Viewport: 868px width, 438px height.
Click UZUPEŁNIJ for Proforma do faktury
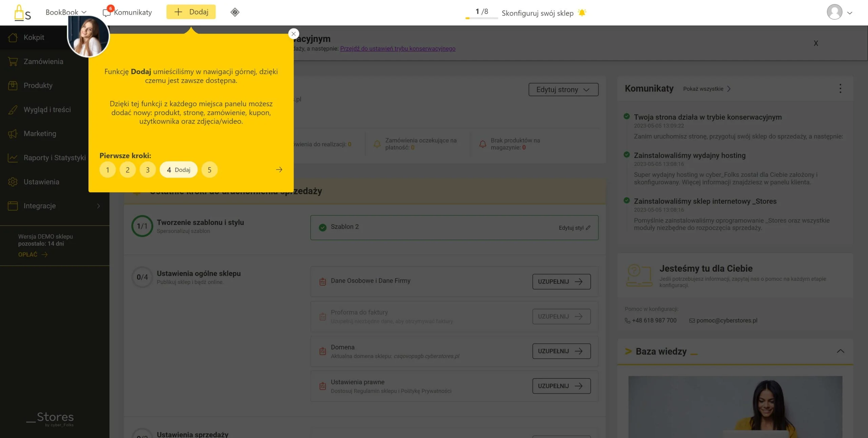coord(561,316)
